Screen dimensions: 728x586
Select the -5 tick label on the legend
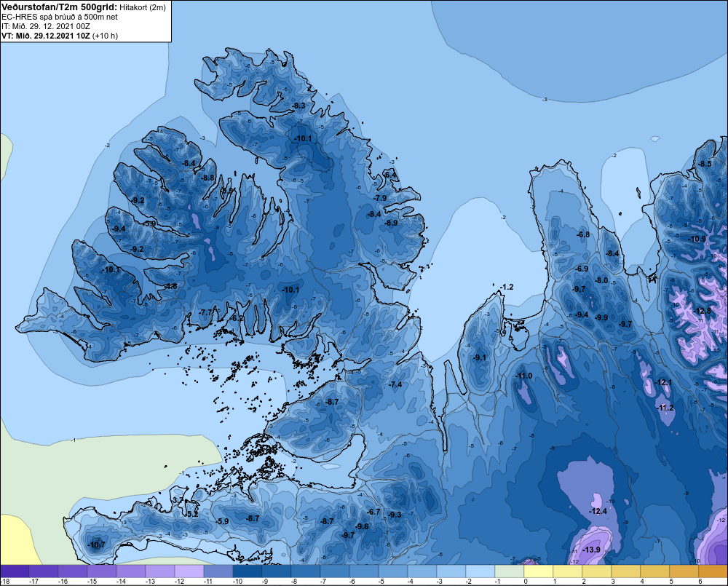point(381,582)
